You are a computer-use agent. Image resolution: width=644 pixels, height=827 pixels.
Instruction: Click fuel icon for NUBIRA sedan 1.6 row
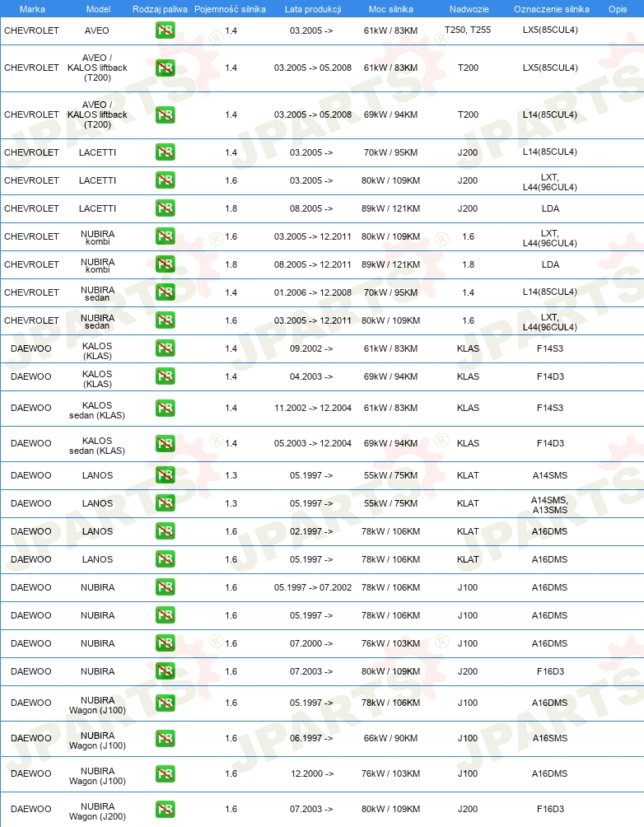coord(165,320)
